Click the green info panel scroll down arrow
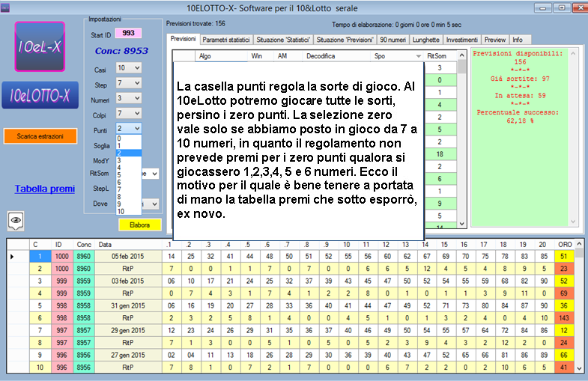Viewport: 588px width, 381px height. click(x=573, y=222)
